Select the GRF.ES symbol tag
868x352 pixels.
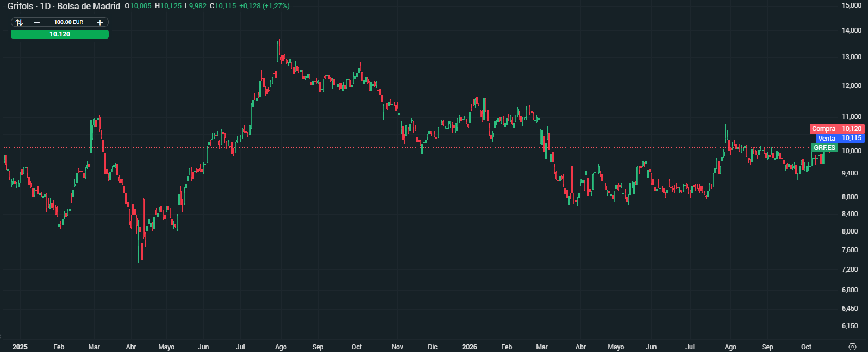point(825,148)
